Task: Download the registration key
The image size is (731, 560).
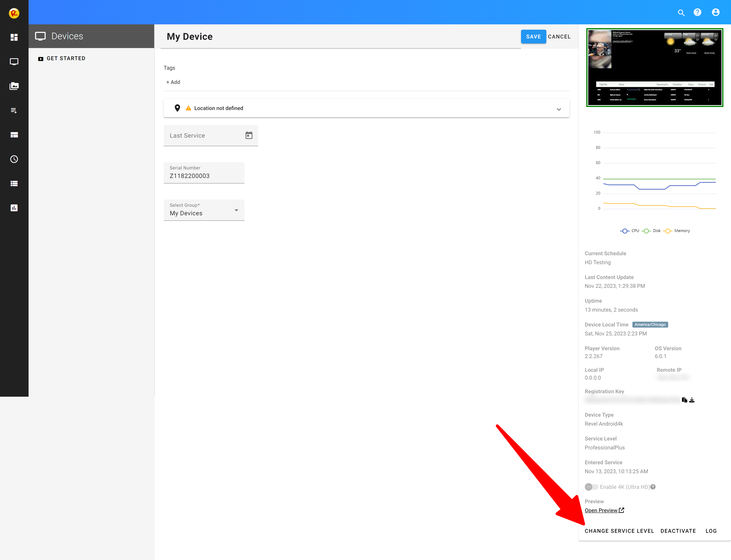Action: pyautogui.click(x=692, y=400)
